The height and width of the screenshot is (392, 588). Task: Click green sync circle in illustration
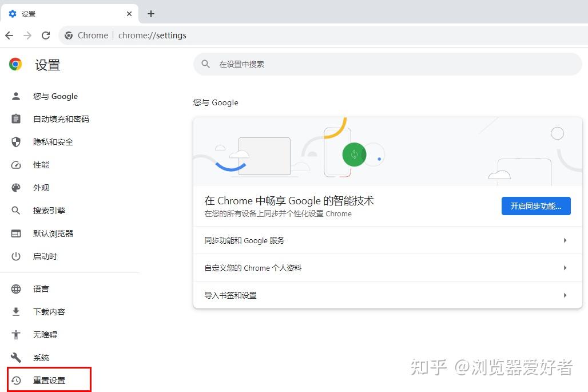[354, 155]
